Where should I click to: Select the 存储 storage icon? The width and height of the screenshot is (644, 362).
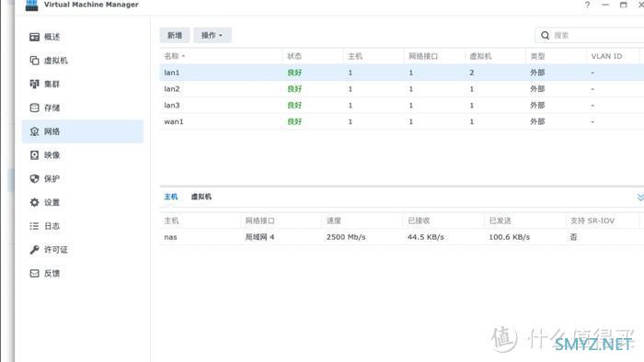[35, 107]
